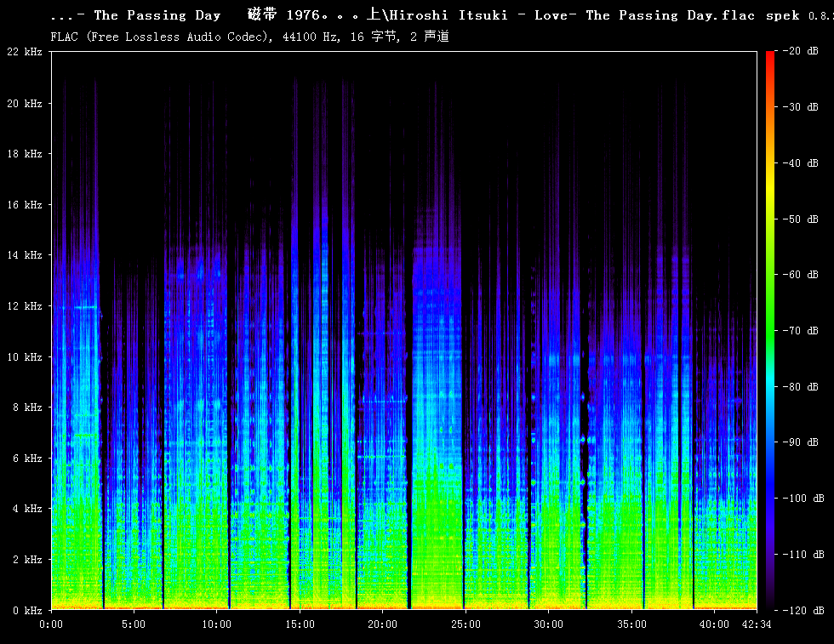
Task: Click the -40 dB scale label
Action: (x=801, y=163)
